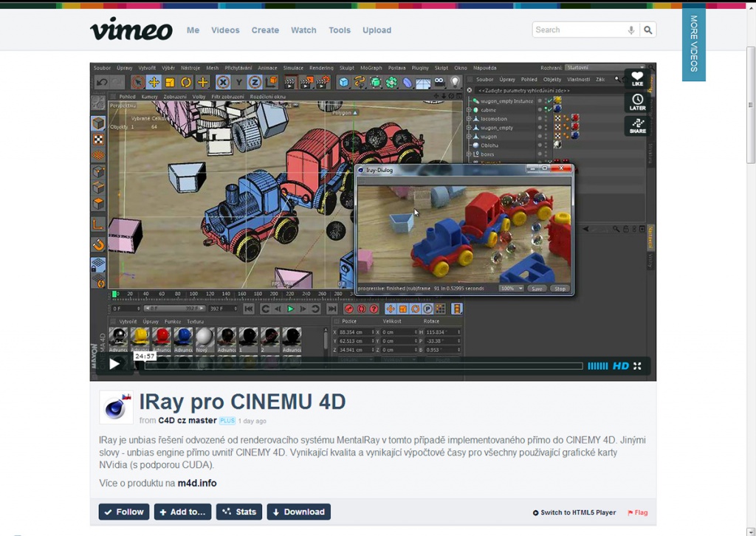Open the MoGraph menu
Viewport: 756px width, 536px height.
click(371, 68)
